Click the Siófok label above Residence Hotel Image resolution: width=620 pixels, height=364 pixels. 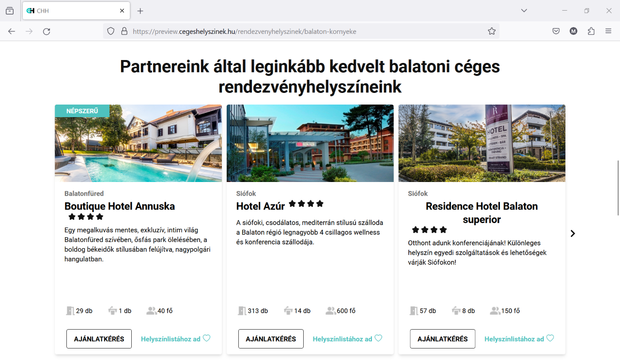(x=418, y=194)
